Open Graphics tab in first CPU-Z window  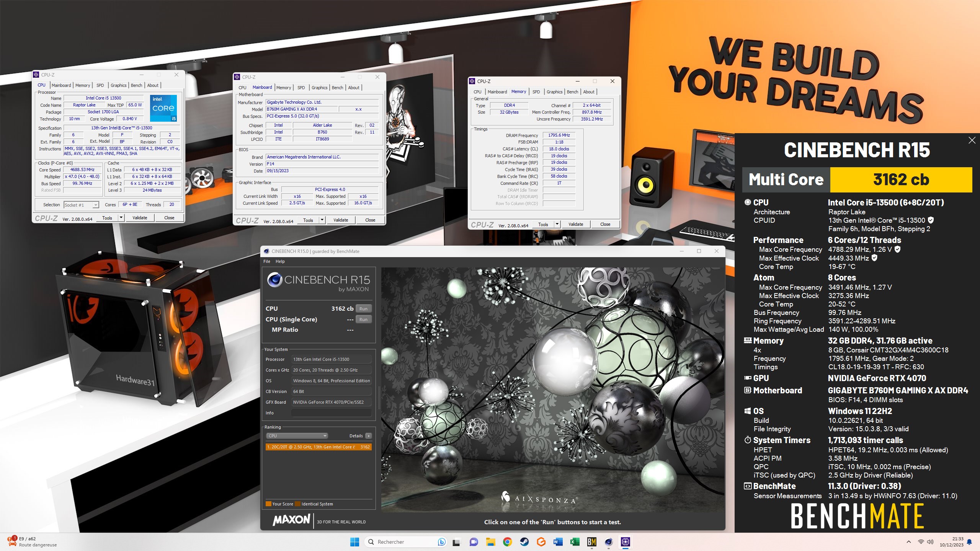118,85
